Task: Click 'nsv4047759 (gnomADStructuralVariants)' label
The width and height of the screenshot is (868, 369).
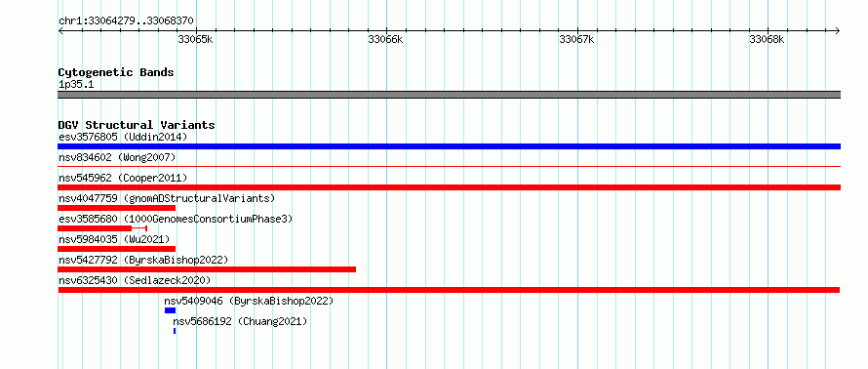Action: [167, 198]
